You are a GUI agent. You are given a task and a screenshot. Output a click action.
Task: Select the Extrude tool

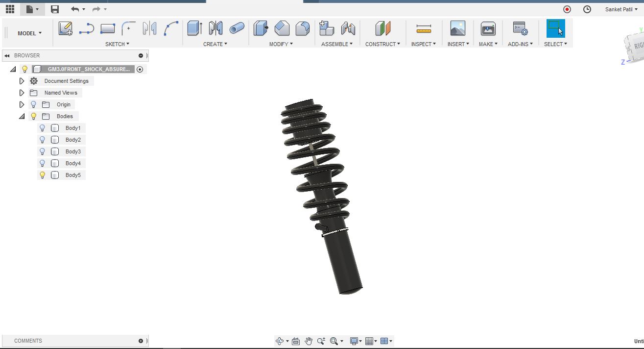194,28
